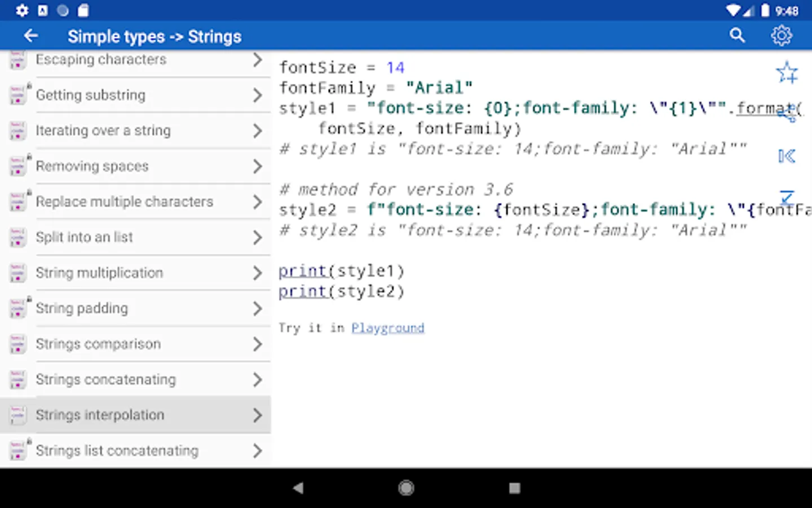Viewport: 812px width, 508px height.
Task: Click the clock showing 9:48
Action: point(787,11)
